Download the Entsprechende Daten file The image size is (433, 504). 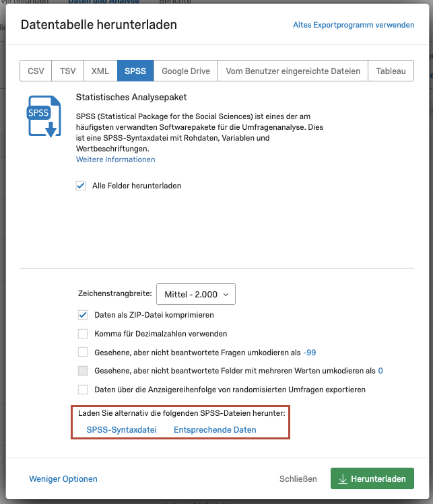(215, 430)
